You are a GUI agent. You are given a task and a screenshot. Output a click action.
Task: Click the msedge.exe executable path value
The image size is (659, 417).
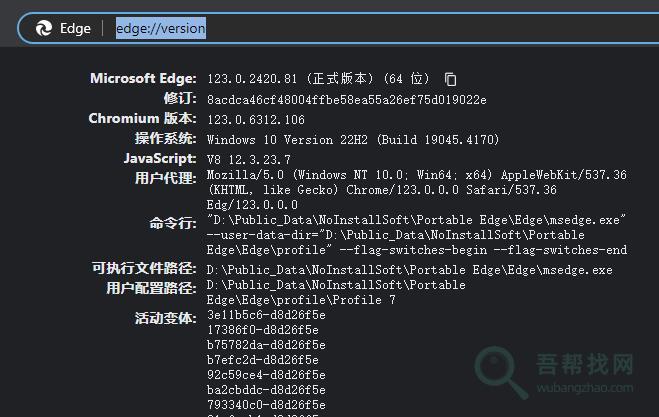tap(409, 270)
